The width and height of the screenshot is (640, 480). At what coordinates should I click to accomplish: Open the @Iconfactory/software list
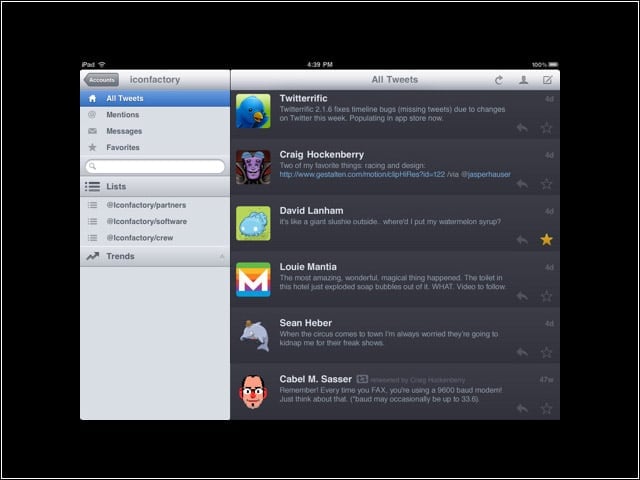click(x=155, y=221)
